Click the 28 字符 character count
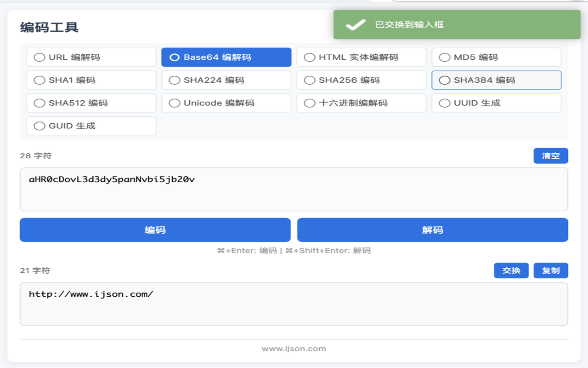This screenshot has height=368, width=588. [36, 156]
